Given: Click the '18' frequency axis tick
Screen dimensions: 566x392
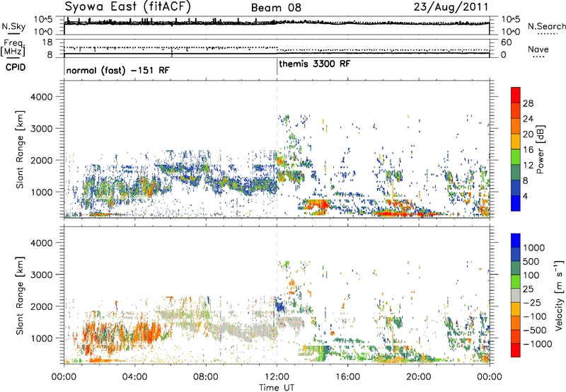Looking at the screenshot, I should click(47, 42).
